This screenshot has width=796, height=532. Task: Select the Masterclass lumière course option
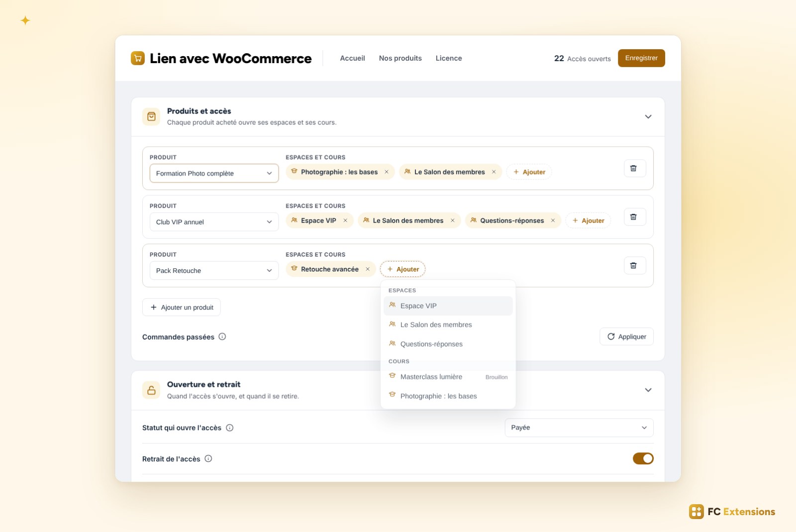point(448,377)
